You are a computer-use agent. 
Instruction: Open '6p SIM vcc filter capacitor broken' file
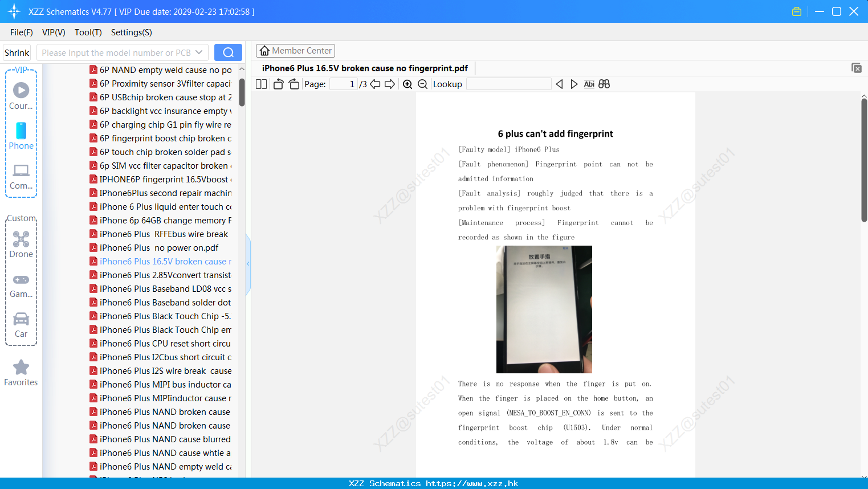point(161,166)
